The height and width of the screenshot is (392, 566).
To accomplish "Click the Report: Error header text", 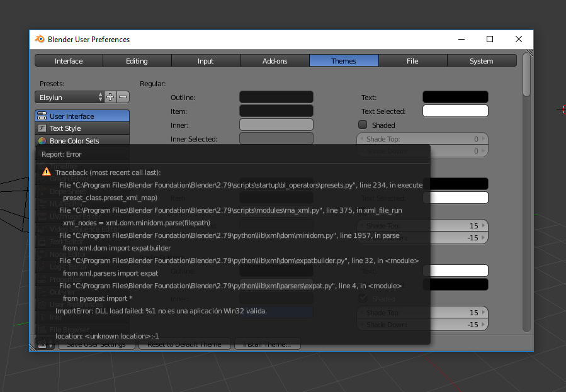I will click(x=61, y=154).
